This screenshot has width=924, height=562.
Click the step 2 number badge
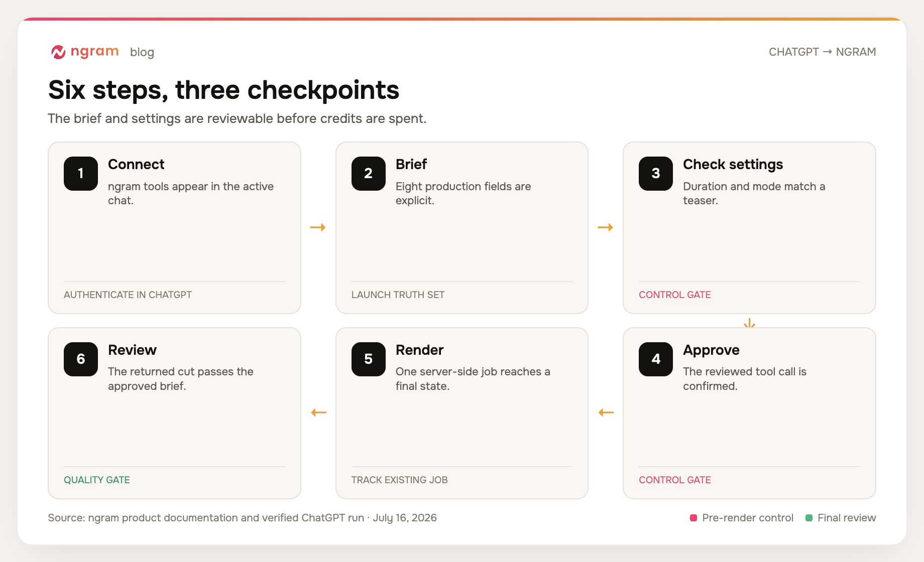[369, 174]
